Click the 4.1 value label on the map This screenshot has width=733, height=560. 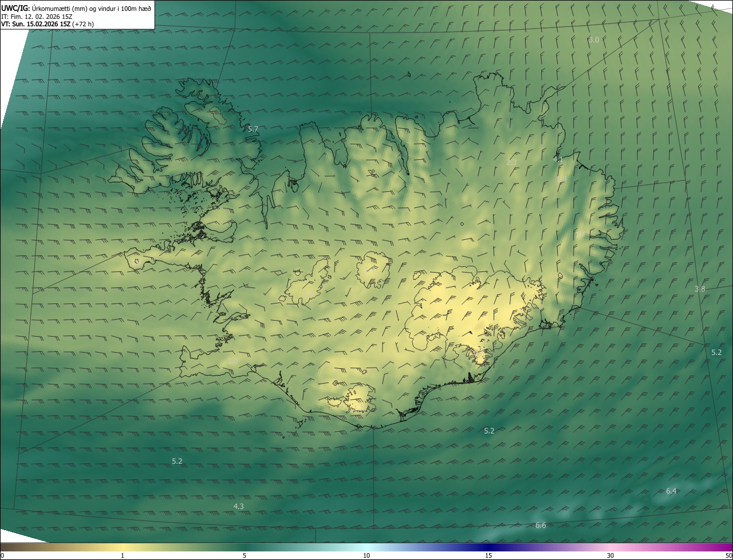558,160
